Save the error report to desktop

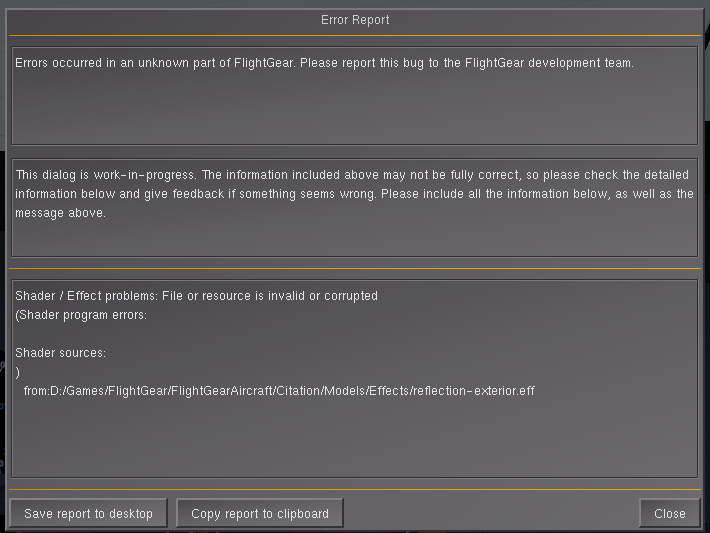[x=88, y=513]
